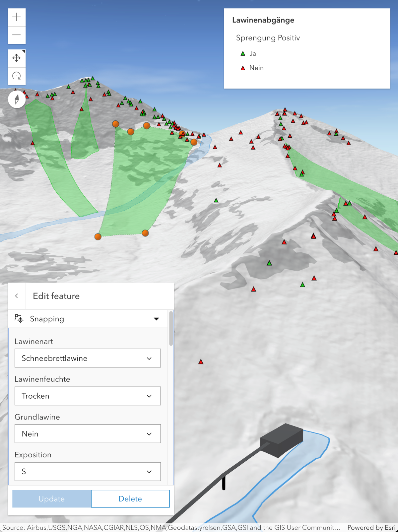Open the Lawinenfeuchte dropdown
Viewport: 398px width, 532px height.
88,396
